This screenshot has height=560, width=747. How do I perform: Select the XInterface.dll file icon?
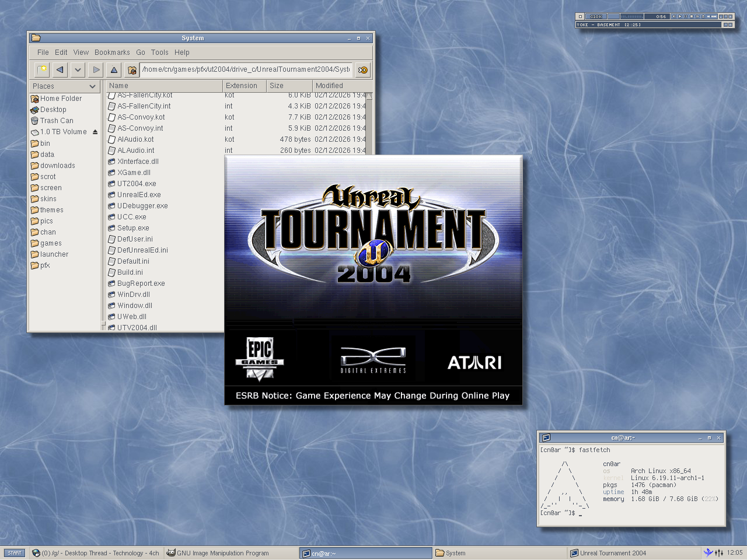point(111,162)
